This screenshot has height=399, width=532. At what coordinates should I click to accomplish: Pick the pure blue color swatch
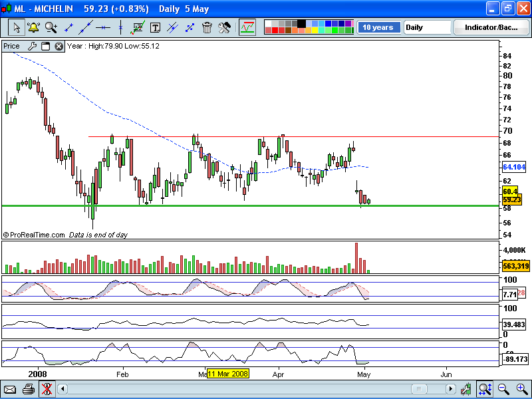coord(328,23)
